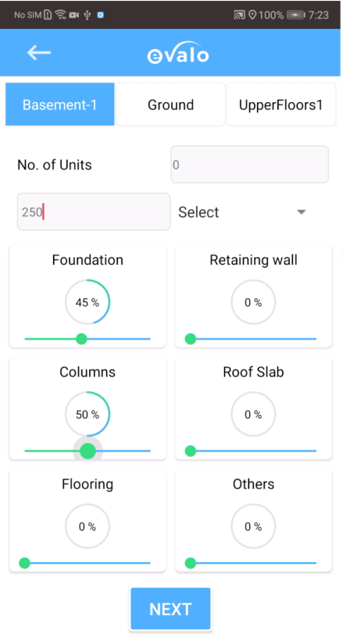The width and height of the screenshot is (343, 644).
Task: Click the Retaining wall slider handle
Action: click(x=191, y=339)
